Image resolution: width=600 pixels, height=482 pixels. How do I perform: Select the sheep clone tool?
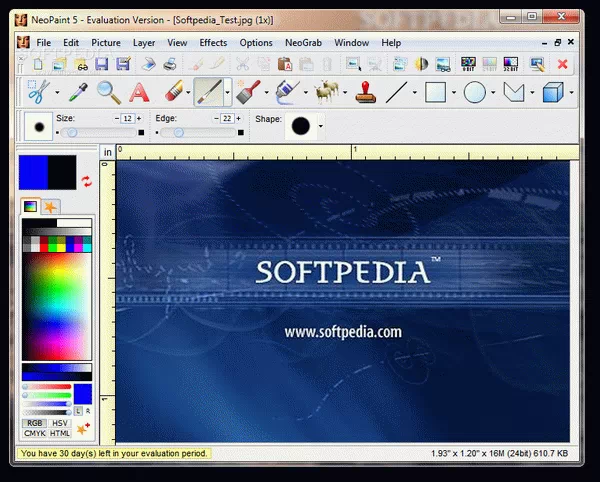coord(326,92)
